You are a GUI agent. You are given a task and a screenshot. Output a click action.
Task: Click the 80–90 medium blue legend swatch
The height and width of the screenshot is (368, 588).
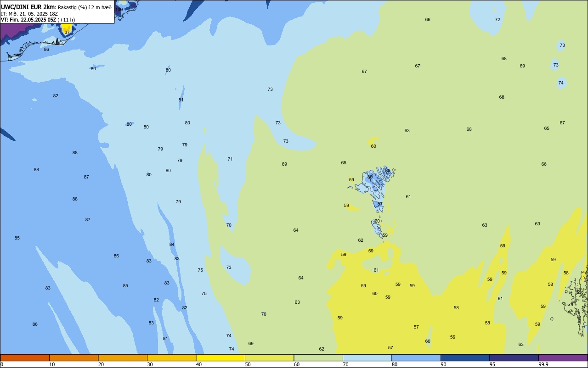point(416,357)
